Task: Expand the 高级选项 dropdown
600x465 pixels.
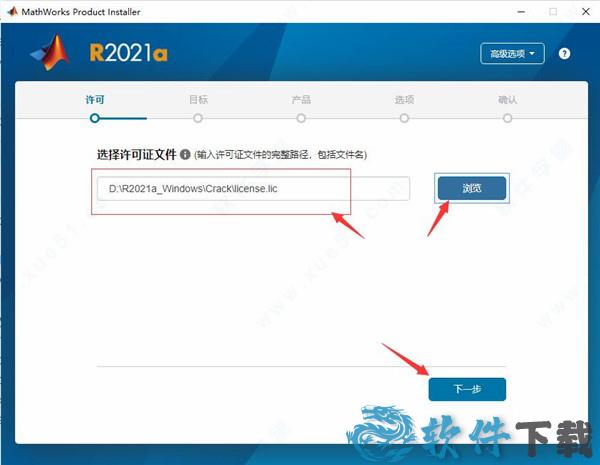Action: (x=512, y=53)
